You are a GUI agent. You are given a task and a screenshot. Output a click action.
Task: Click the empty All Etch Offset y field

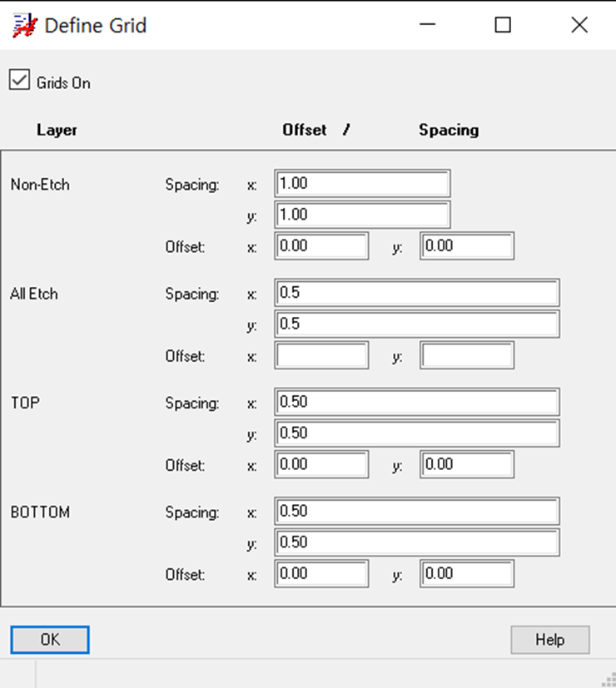coord(467,355)
